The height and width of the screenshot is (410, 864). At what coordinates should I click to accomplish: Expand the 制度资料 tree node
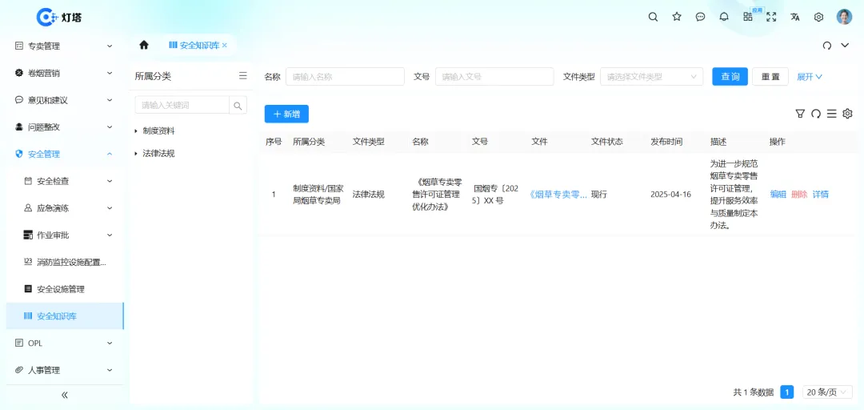136,131
